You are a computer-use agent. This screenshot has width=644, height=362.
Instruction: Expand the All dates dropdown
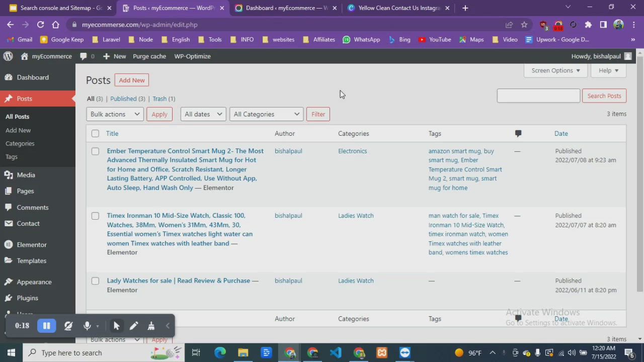[x=203, y=114]
